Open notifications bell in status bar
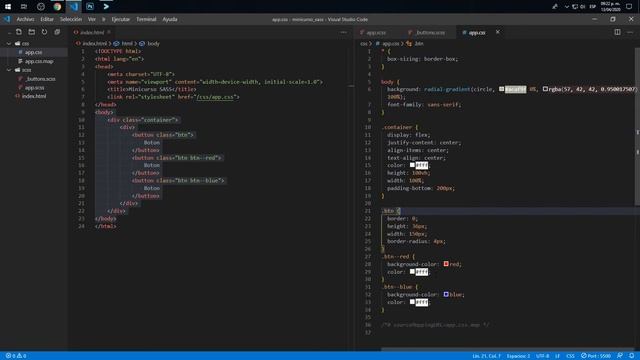640x360 pixels. tap(631, 356)
